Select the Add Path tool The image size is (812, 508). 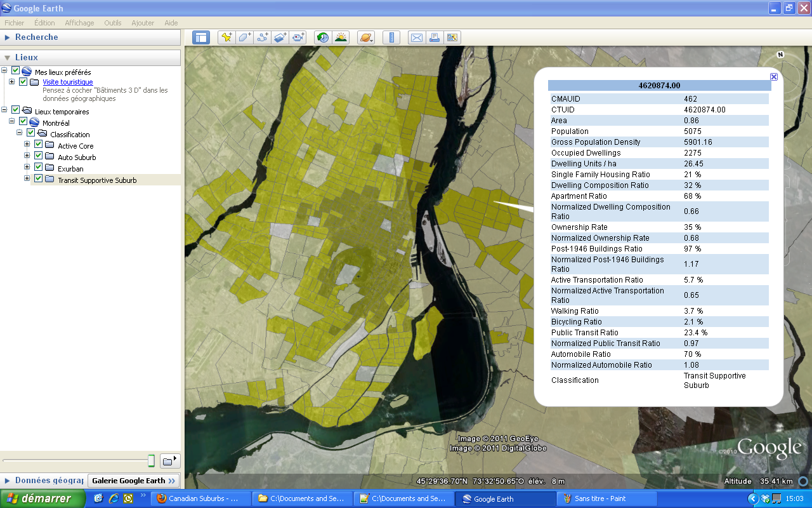click(x=263, y=37)
